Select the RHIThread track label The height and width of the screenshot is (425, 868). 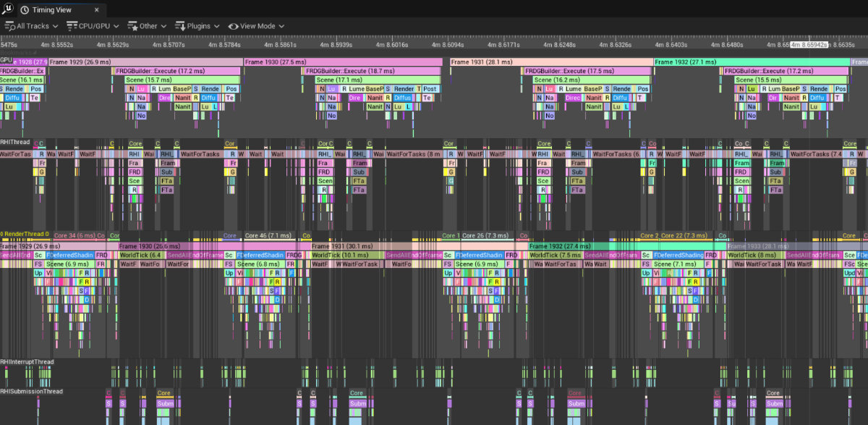pyautogui.click(x=15, y=142)
